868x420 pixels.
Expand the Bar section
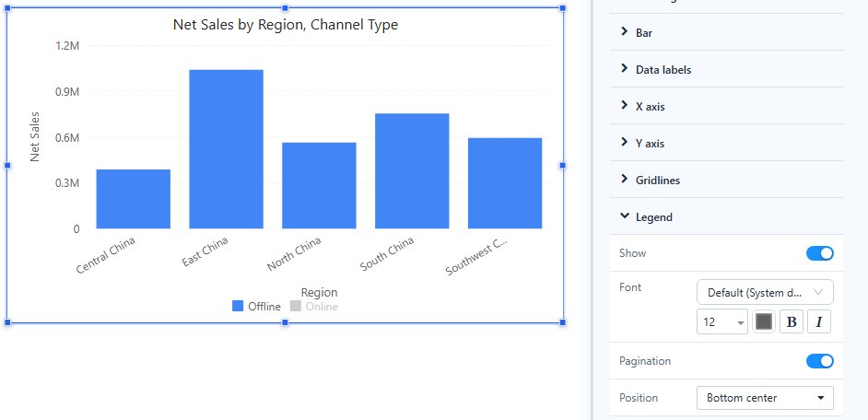point(726,32)
